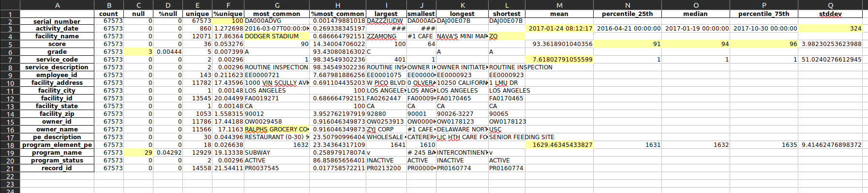Click the 'FA0019271' cell

[277, 98]
